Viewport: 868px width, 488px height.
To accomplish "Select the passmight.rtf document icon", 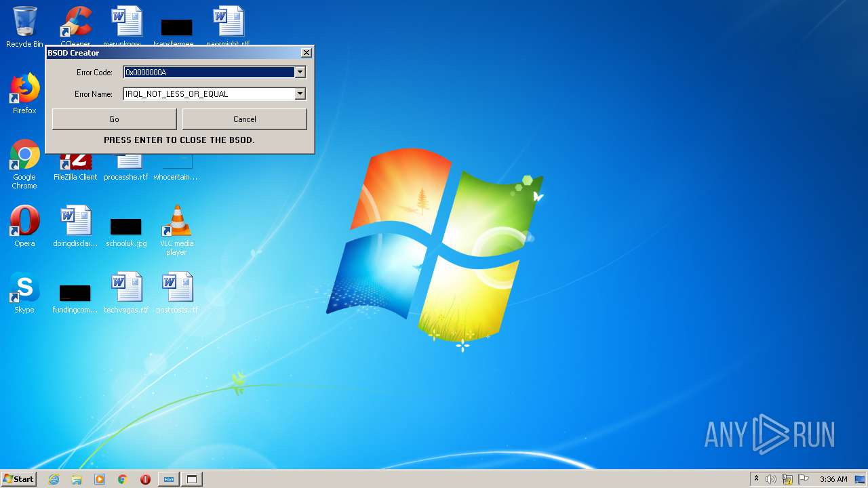I will (x=228, y=25).
